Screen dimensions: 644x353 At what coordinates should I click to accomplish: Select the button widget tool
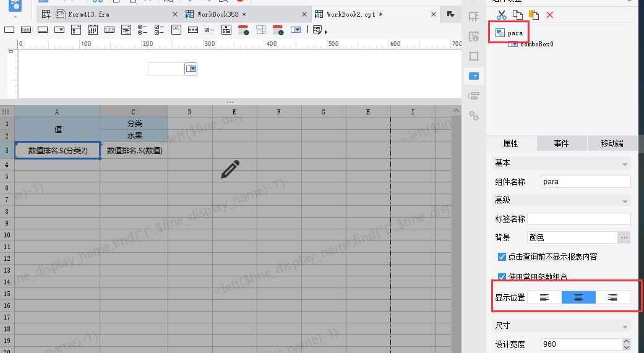click(43, 30)
